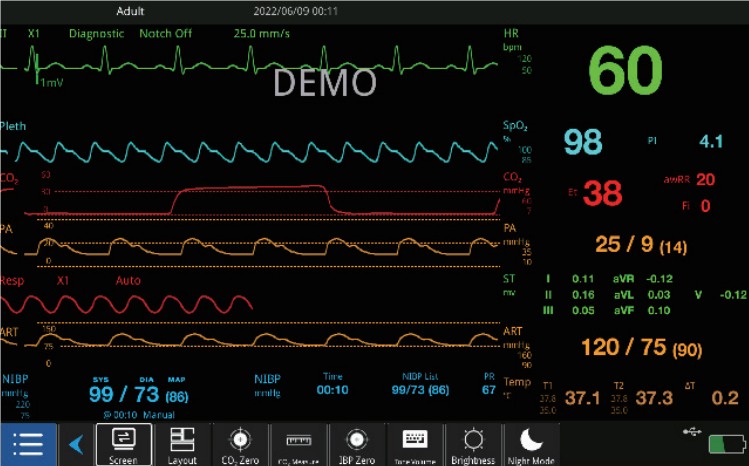Open the NIBP List reading
Image resolution: width=749 pixels, height=466 pixels.
(419, 385)
